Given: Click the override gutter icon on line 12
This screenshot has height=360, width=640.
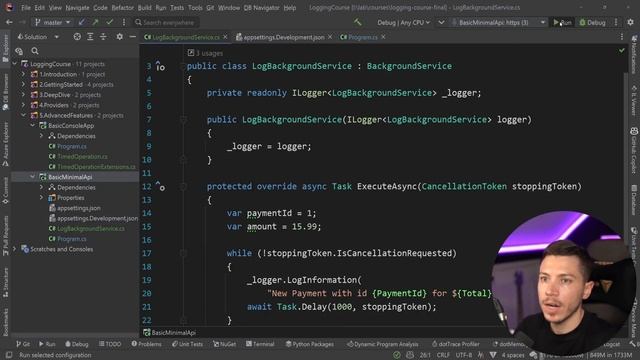Looking at the screenshot, I should click(160, 187).
